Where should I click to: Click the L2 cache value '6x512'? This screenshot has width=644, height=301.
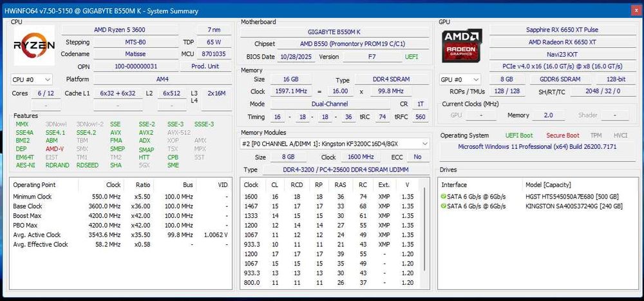(x=172, y=93)
